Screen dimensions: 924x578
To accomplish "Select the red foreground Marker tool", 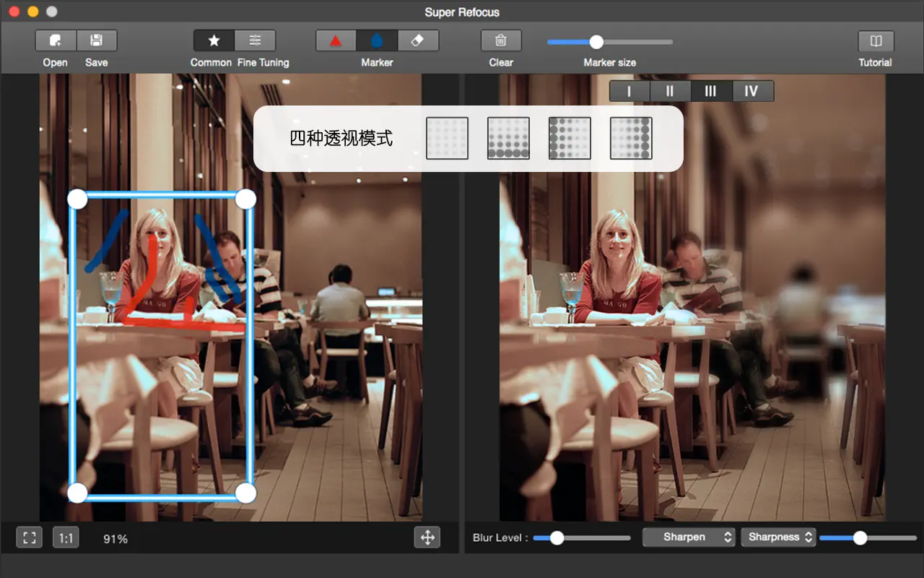I will 335,40.
